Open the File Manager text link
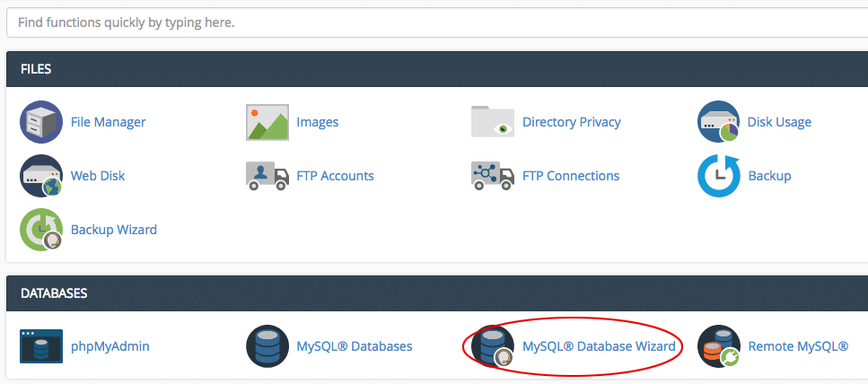The width and height of the screenshot is (868, 384). [109, 122]
